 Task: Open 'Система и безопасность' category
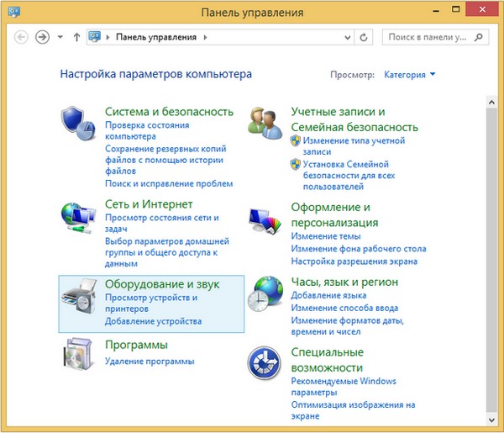tap(169, 112)
